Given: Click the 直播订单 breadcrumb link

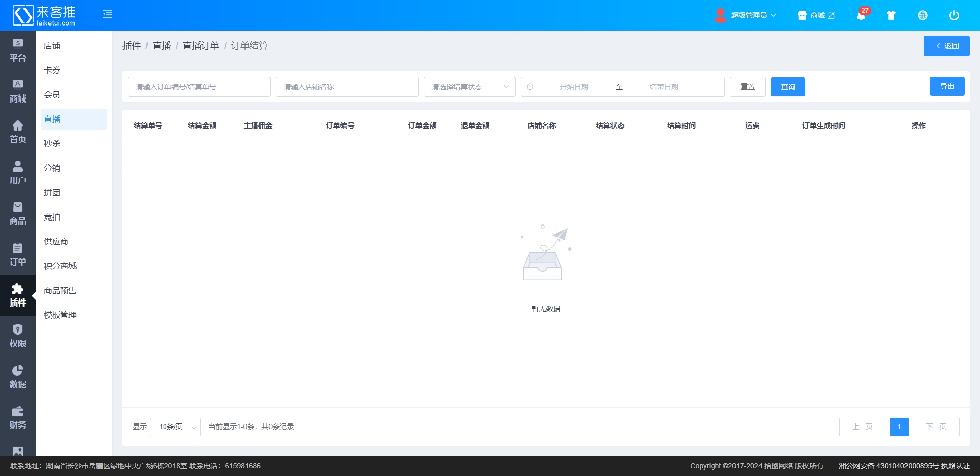Looking at the screenshot, I should pyautogui.click(x=201, y=46).
